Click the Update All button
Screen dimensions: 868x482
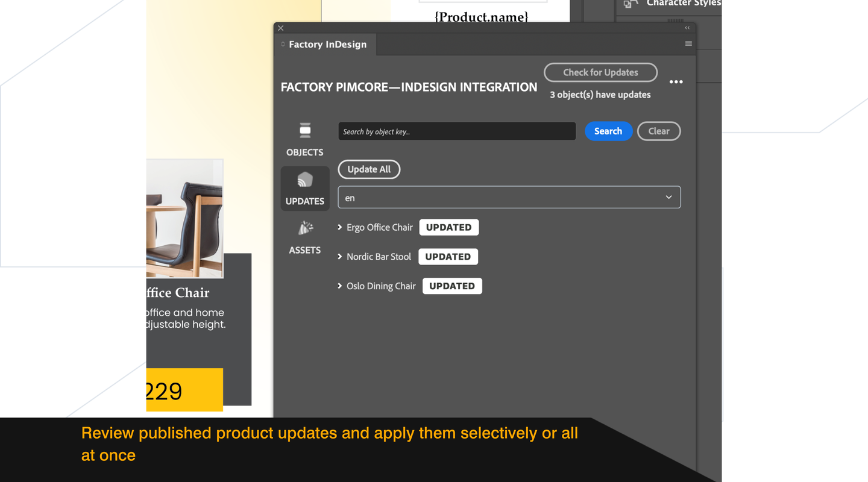point(369,169)
